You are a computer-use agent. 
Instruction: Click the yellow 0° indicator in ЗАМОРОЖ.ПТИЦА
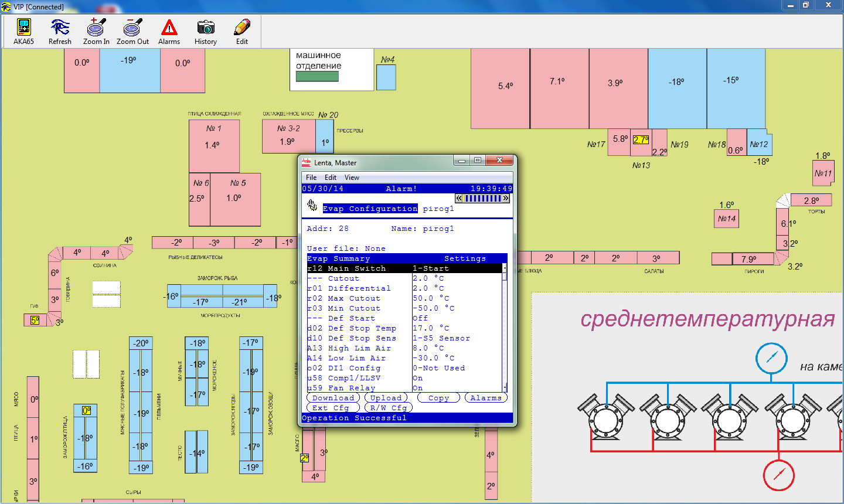point(86,410)
